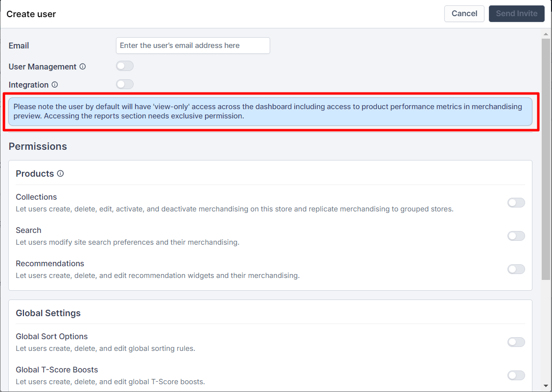Click the 'Global Sort Options' label

click(x=52, y=336)
